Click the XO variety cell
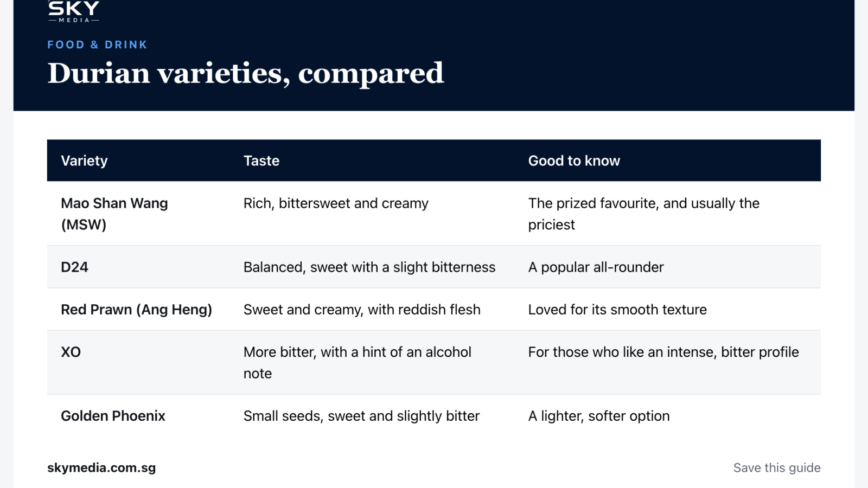 tap(71, 352)
